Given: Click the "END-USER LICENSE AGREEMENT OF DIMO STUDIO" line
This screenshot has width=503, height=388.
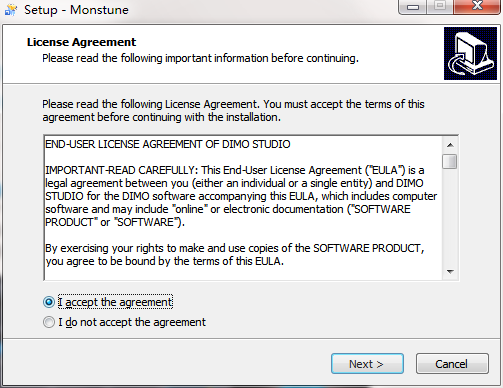Looking at the screenshot, I should pyautogui.click(x=168, y=144).
